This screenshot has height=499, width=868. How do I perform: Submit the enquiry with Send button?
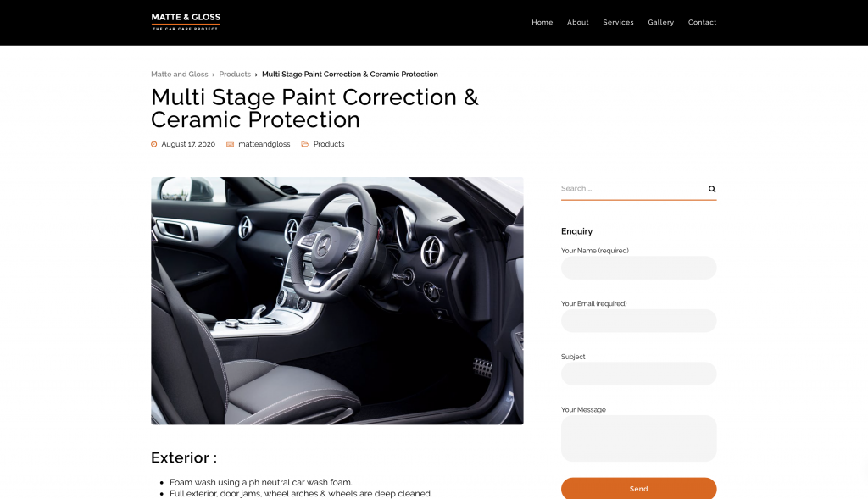638,489
